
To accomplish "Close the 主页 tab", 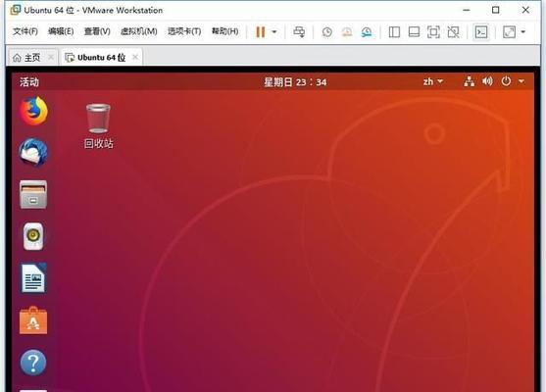I will (x=51, y=57).
